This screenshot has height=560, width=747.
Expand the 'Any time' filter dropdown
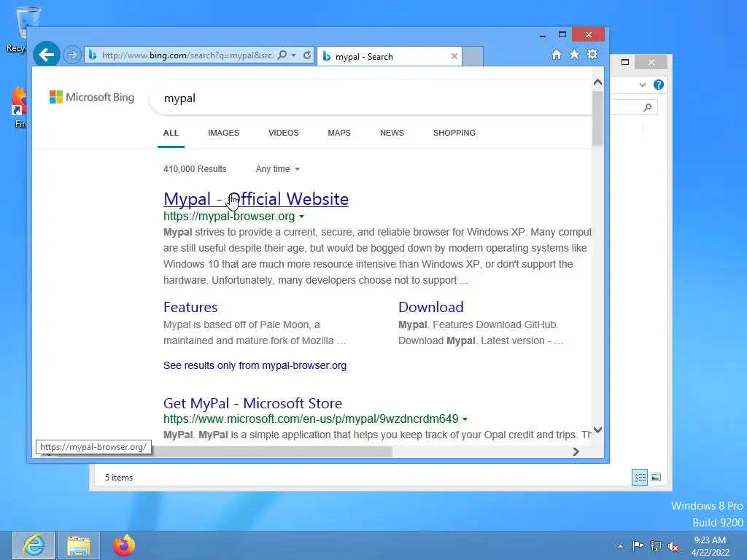coord(278,169)
